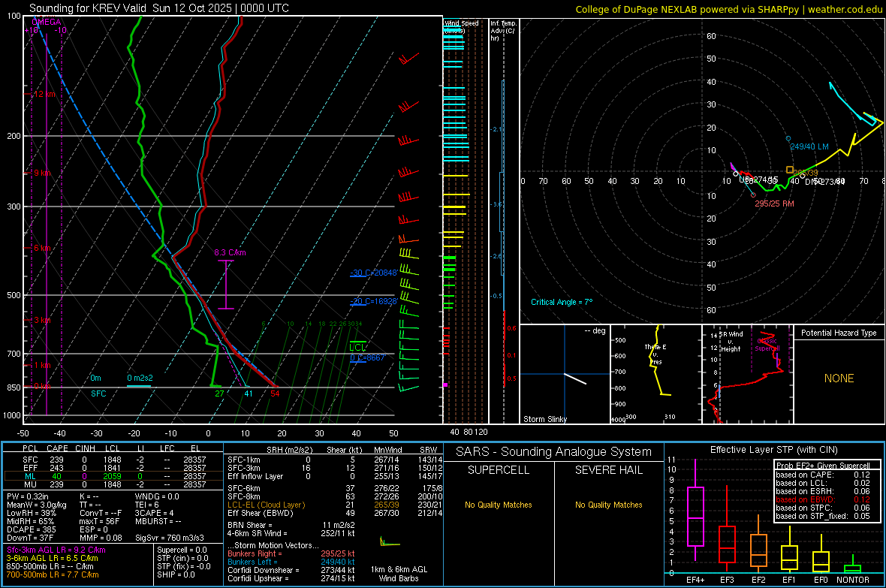886x588 pixels.
Task: Click the '295/25 RM' hodograph label
Action: coord(774,204)
